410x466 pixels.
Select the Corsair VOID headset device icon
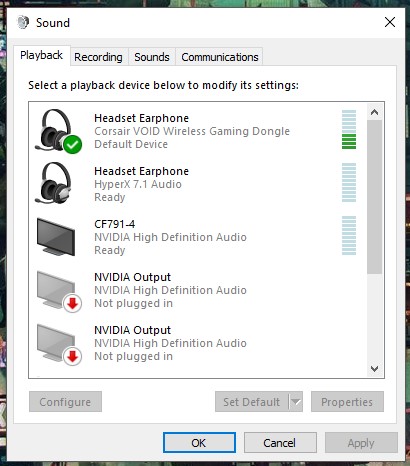click(x=58, y=131)
